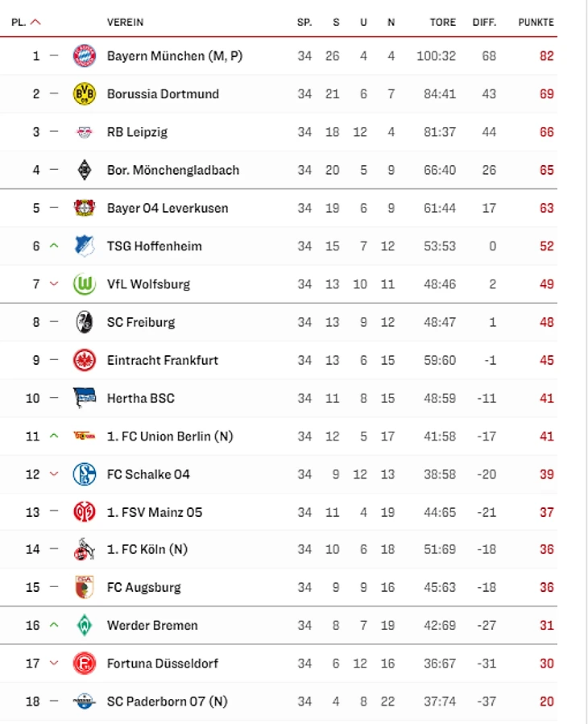Screen dimensions: 588x724
Task: Open TSG Hoffenheim team link
Action: pos(154,246)
